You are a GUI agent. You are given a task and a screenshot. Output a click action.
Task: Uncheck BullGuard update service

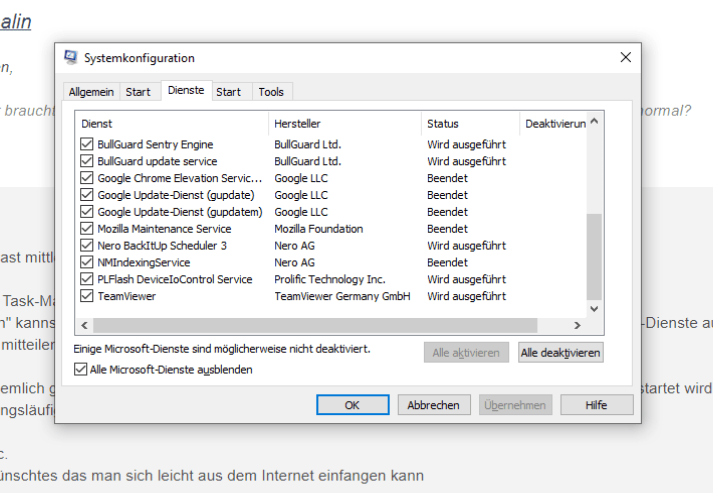click(x=86, y=161)
